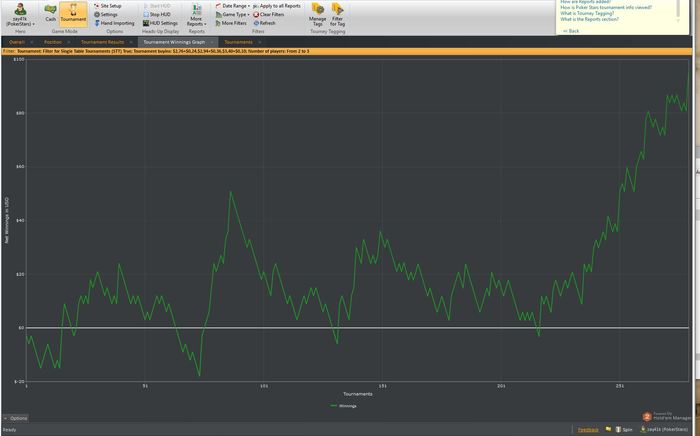Switch to Tournament game mode

(x=73, y=12)
